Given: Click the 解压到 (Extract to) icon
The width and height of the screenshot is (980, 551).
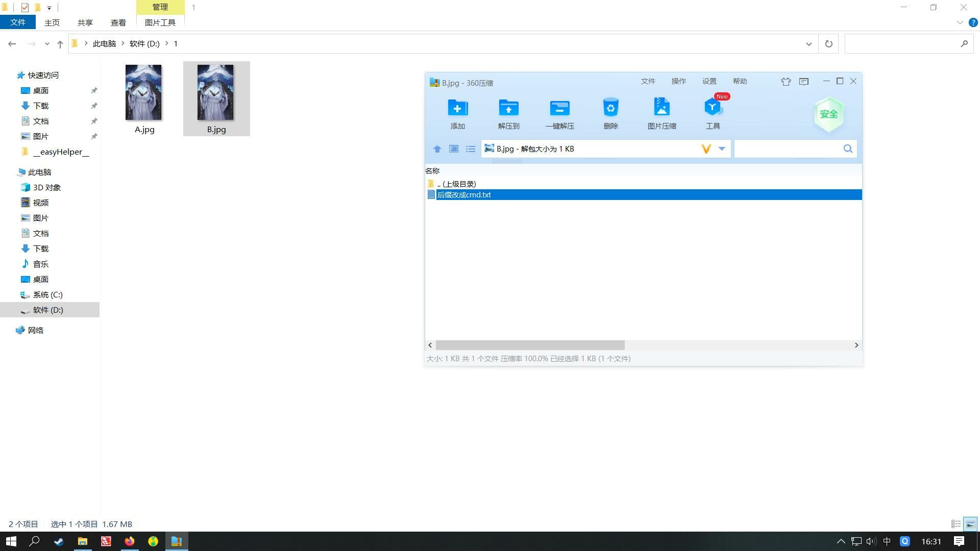Looking at the screenshot, I should (508, 108).
